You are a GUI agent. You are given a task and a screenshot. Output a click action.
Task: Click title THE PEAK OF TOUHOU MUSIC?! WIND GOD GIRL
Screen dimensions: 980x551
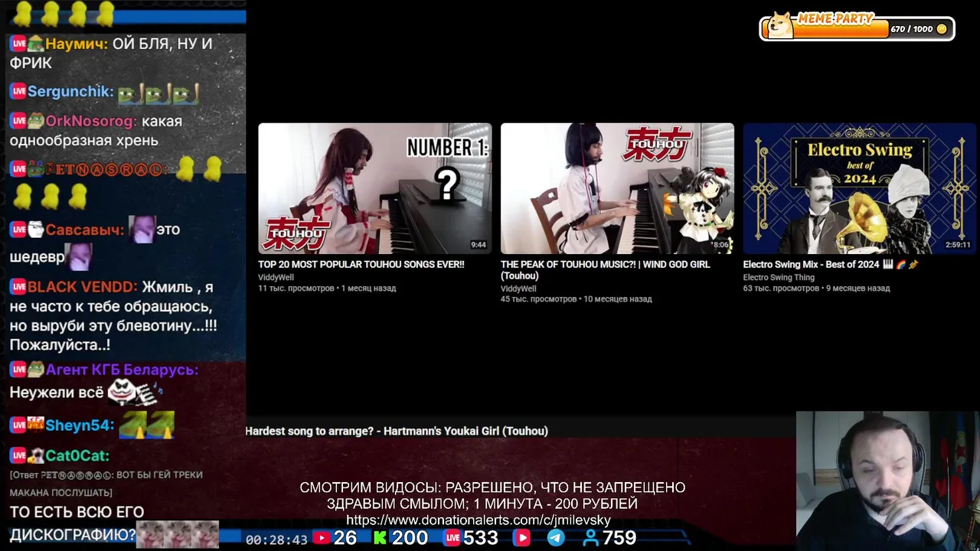pos(606,270)
